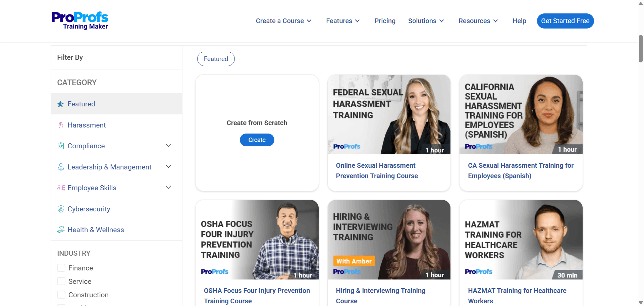Open the Pricing page from navigation
Screen dimensions: 644x306
pyautogui.click(x=385, y=21)
